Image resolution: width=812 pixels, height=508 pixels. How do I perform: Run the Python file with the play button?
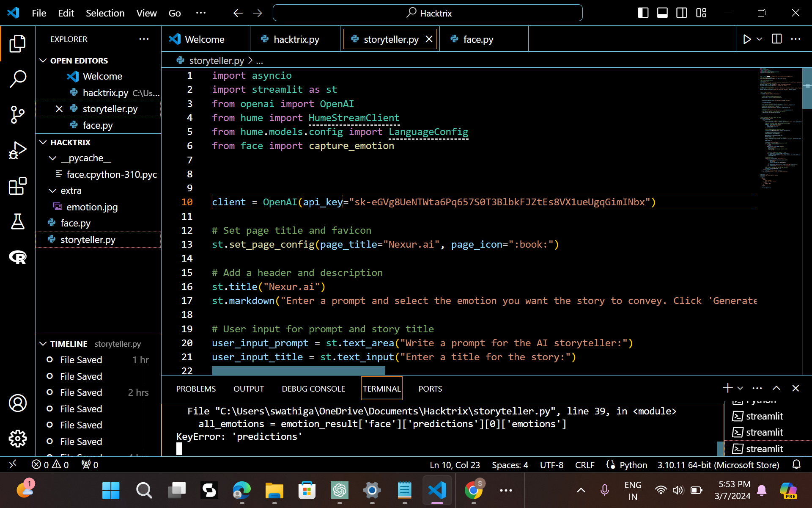(747, 39)
